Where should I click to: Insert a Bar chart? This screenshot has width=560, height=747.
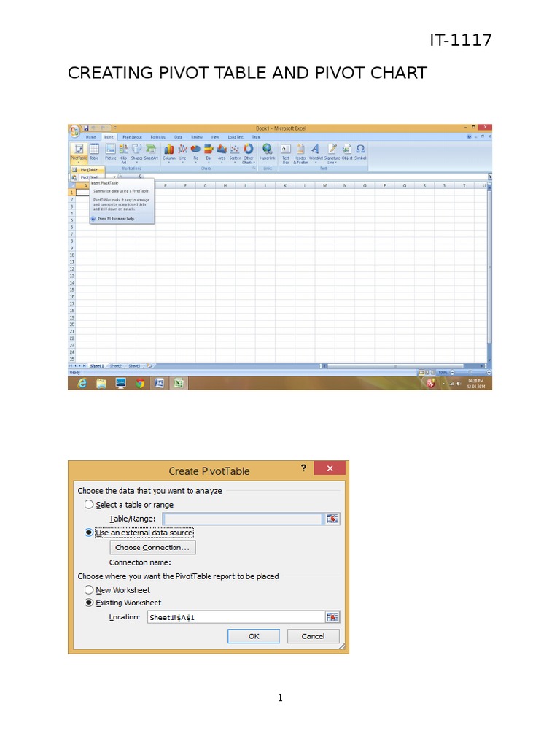click(209, 152)
